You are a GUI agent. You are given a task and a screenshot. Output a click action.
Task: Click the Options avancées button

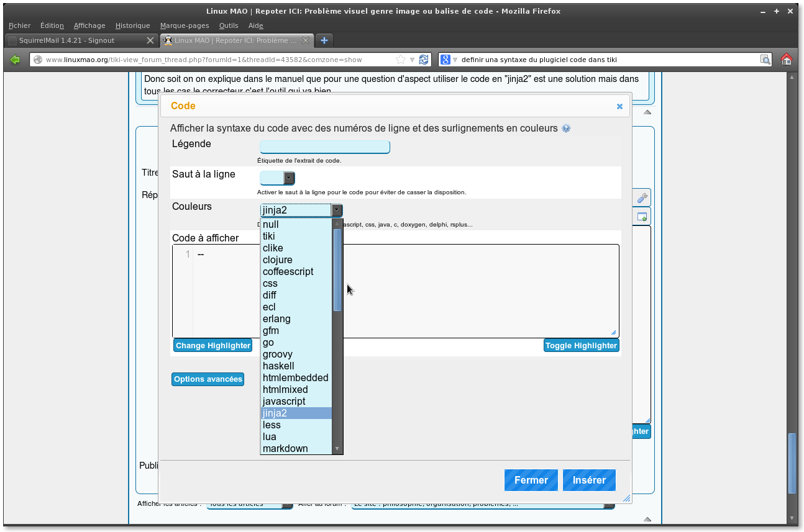click(208, 379)
